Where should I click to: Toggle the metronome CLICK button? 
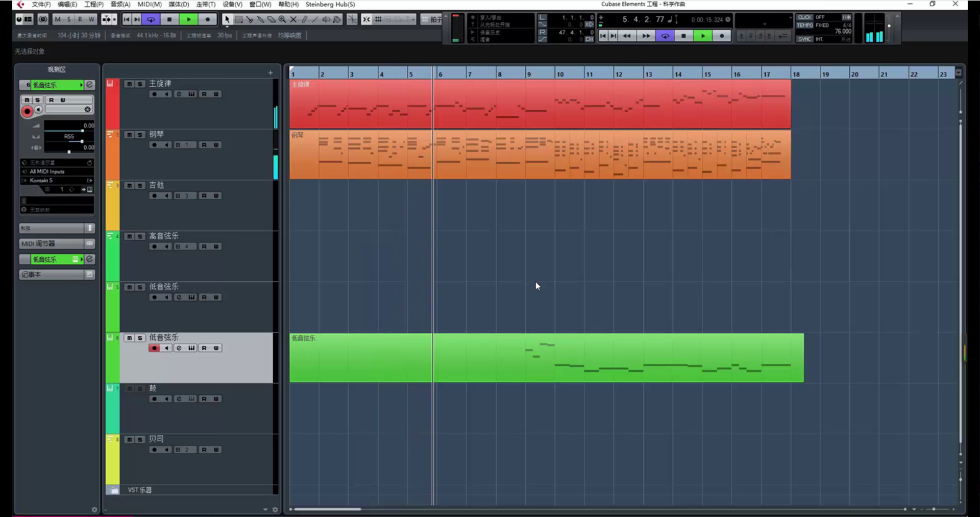click(805, 17)
